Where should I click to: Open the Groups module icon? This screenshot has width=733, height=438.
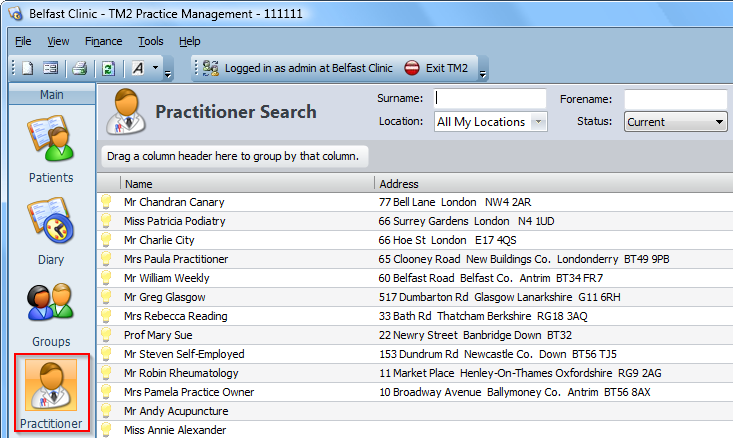(x=51, y=302)
